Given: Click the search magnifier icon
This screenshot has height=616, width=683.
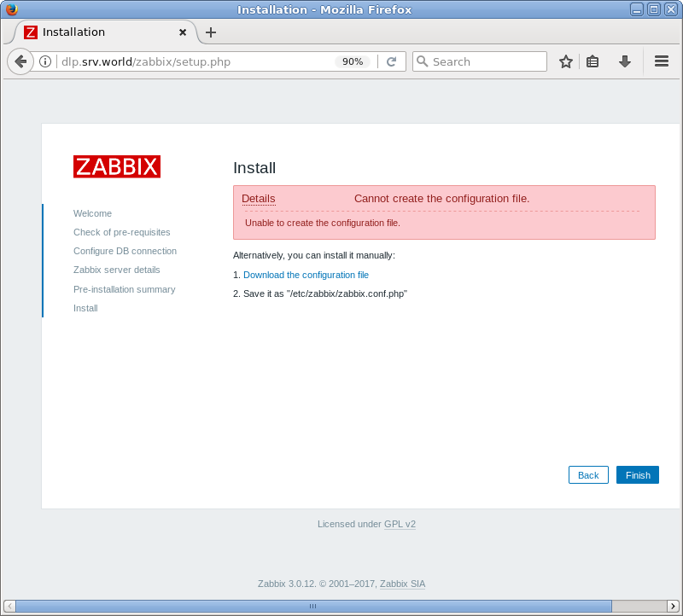Looking at the screenshot, I should pyautogui.click(x=422, y=61).
